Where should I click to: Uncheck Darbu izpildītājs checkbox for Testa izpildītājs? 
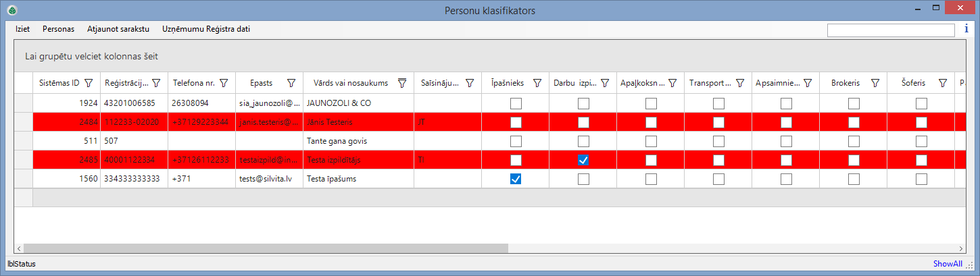583,160
